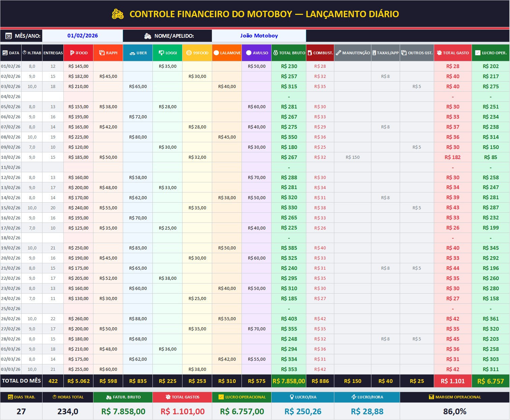Viewport: 510px width, 420px height.
Task: Click the orange LALAMOVE column header
Action: [227, 53]
